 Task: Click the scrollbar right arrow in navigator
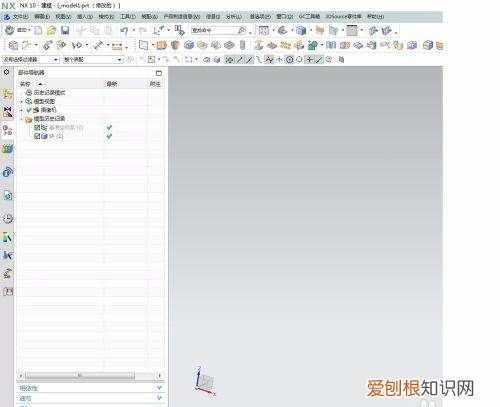(x=160, y=376)
